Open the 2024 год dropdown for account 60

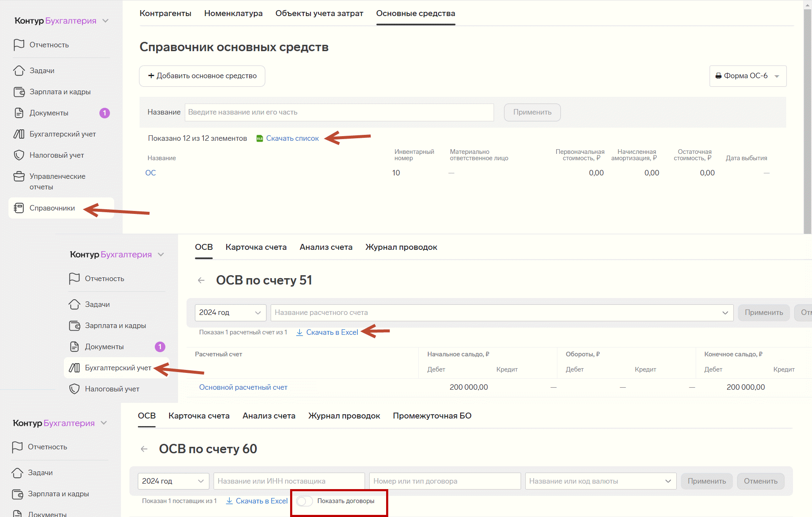coord(173,481)
